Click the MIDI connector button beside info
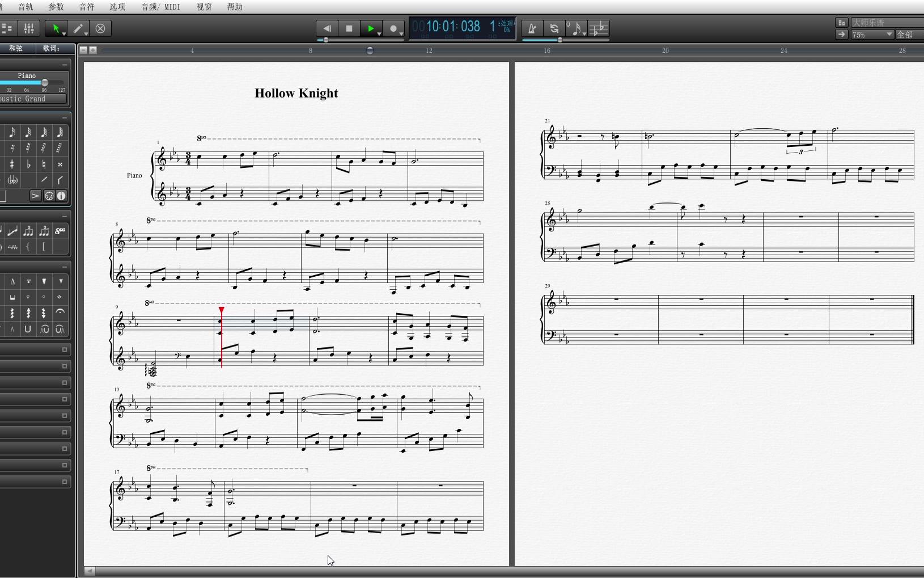 tap(49, 196)
